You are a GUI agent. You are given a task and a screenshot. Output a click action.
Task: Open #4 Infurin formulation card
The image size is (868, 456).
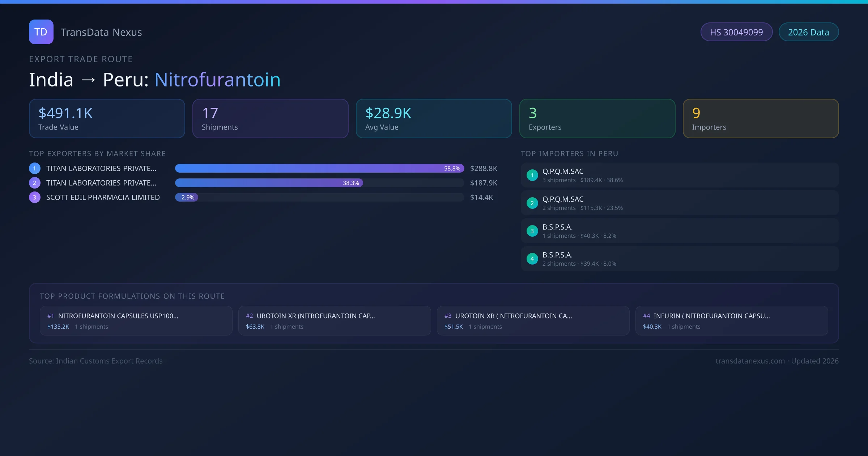click(731, 321)
